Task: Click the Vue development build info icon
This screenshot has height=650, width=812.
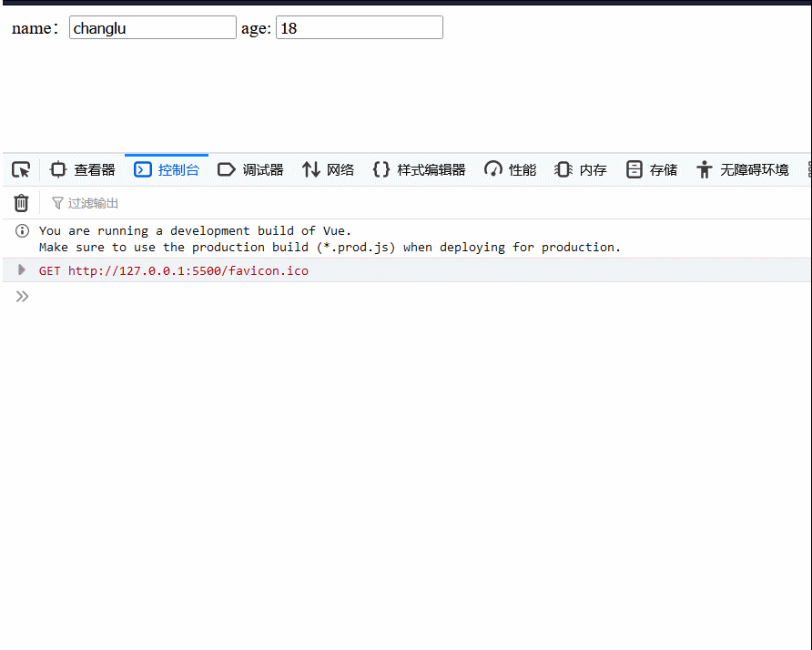Action: tap(22, 231)
